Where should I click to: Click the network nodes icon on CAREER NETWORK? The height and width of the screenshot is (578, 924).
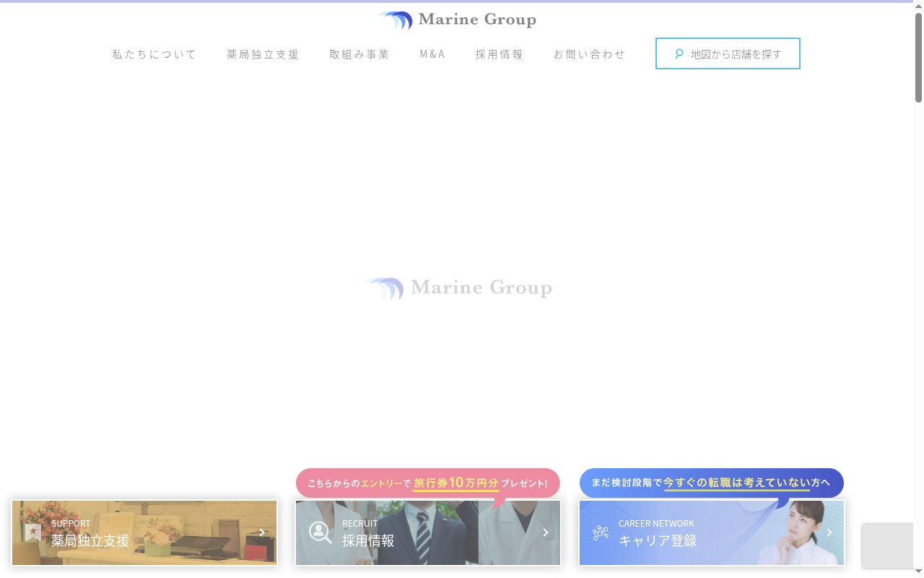[x=601, y=532]
